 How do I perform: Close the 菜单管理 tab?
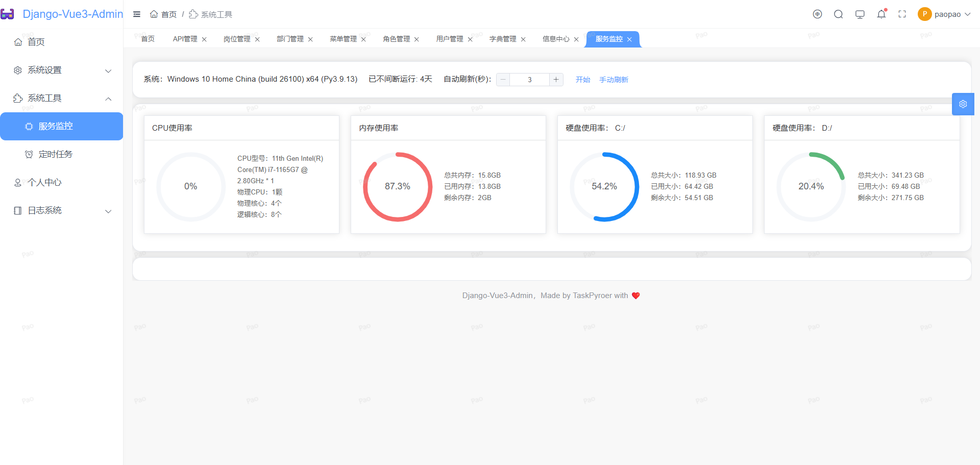(363, 39)
